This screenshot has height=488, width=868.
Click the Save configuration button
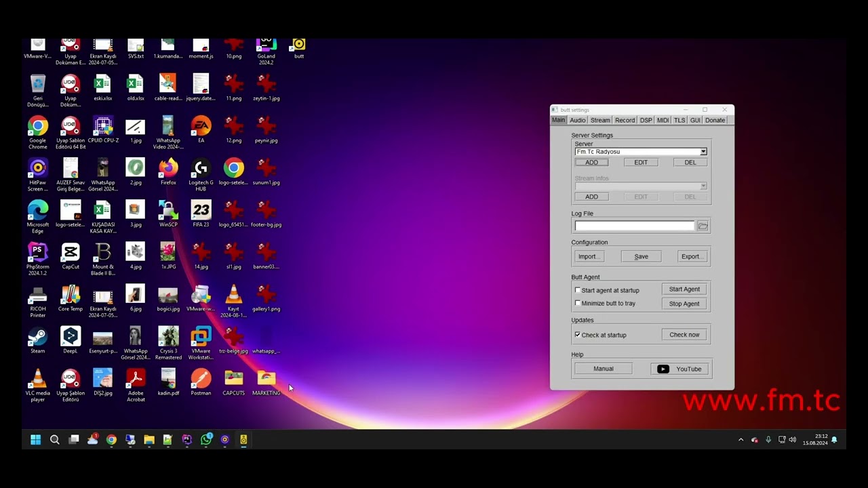tap(641, 256)
